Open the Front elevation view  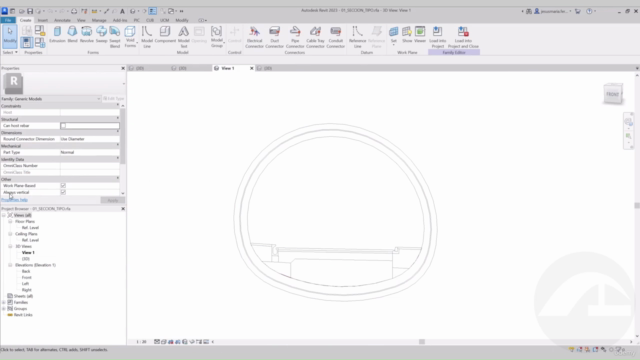[x=27, y=277]
